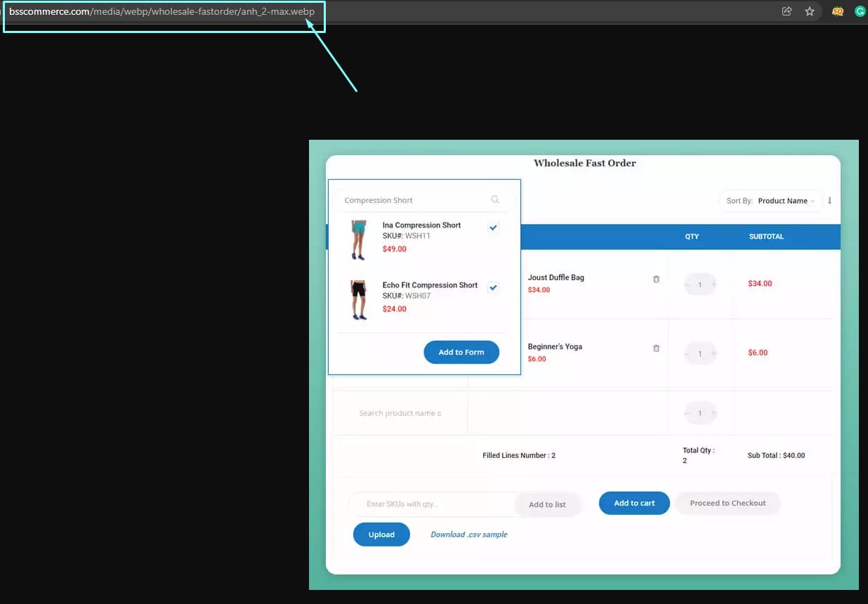This screenshot has width=868, height=604.
Task: Open the Grammarly extension icon
Action: [x=860, y=11]
